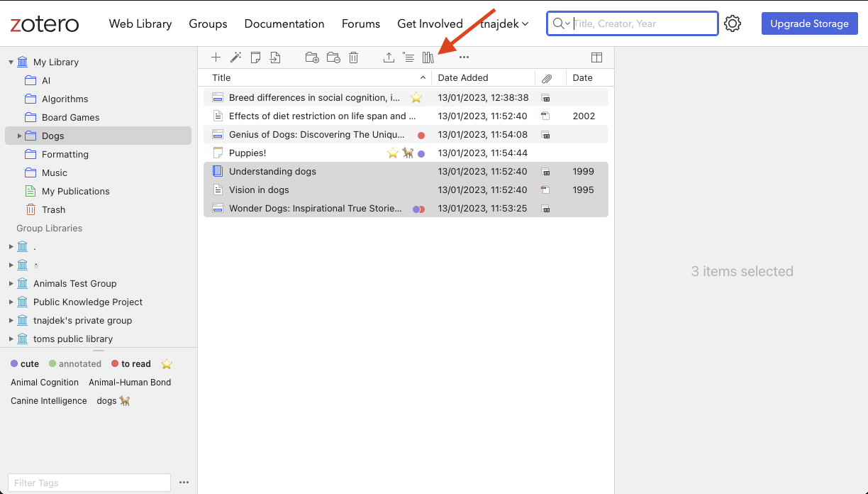Click the search magnifier mode icon
This screenshot has width=868, height=494.
(562, 23)
